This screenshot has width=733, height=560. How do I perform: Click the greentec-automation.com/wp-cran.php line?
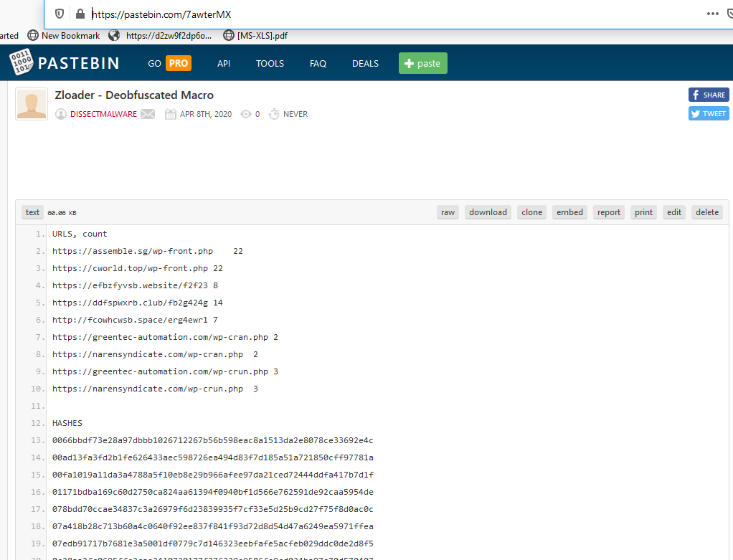pos(165,337)
